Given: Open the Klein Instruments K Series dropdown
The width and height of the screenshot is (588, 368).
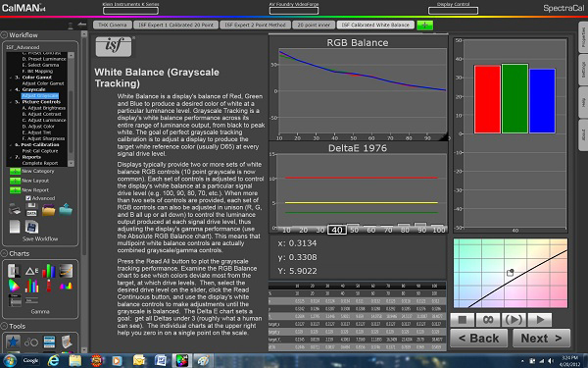Looking at the screenshot, I should click(x=130, y=11).
